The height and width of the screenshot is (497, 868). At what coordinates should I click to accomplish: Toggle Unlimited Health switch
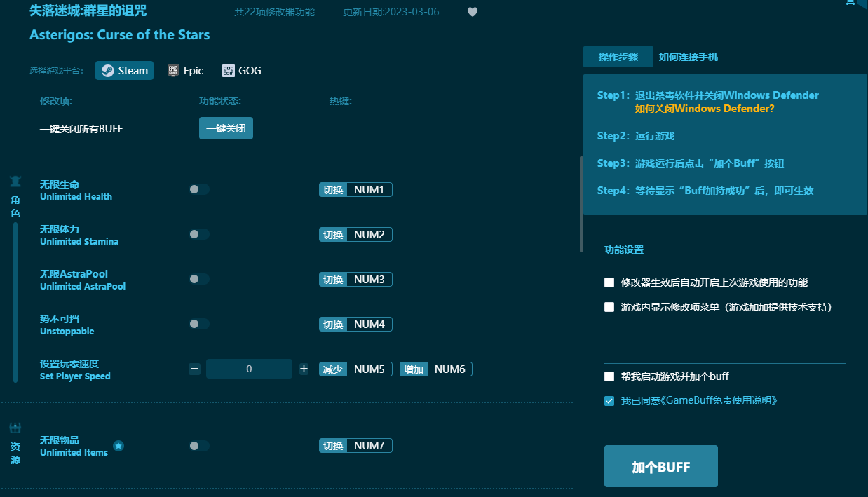tap(199, 189)
